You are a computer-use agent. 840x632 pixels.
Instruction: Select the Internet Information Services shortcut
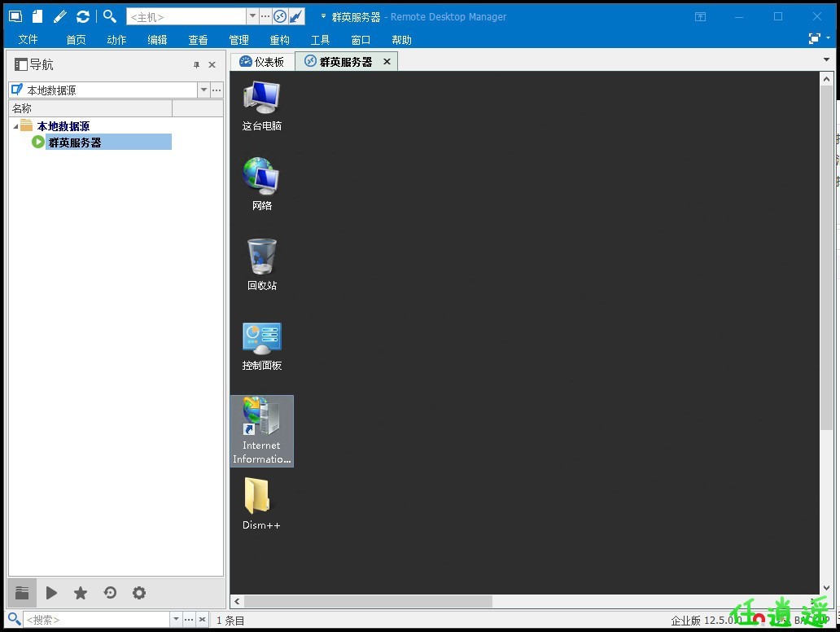pos(261,431)
